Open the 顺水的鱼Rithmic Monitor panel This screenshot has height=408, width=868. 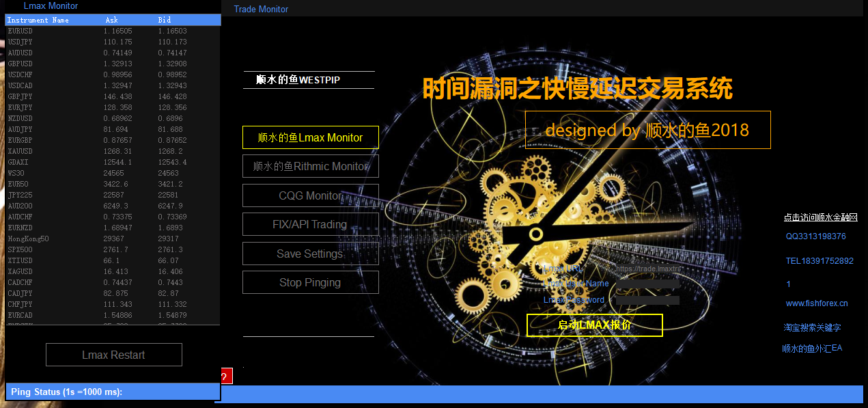[x=310, y=166]
